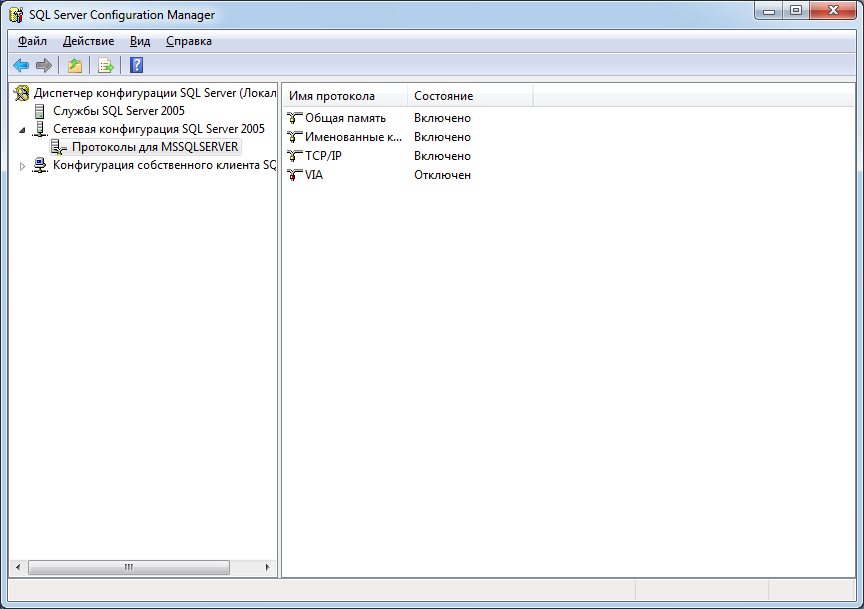Viewport: 864px width, 609px height.
Task: Click the tree pane scroll left arrow
Action: [x=18, y=567]
